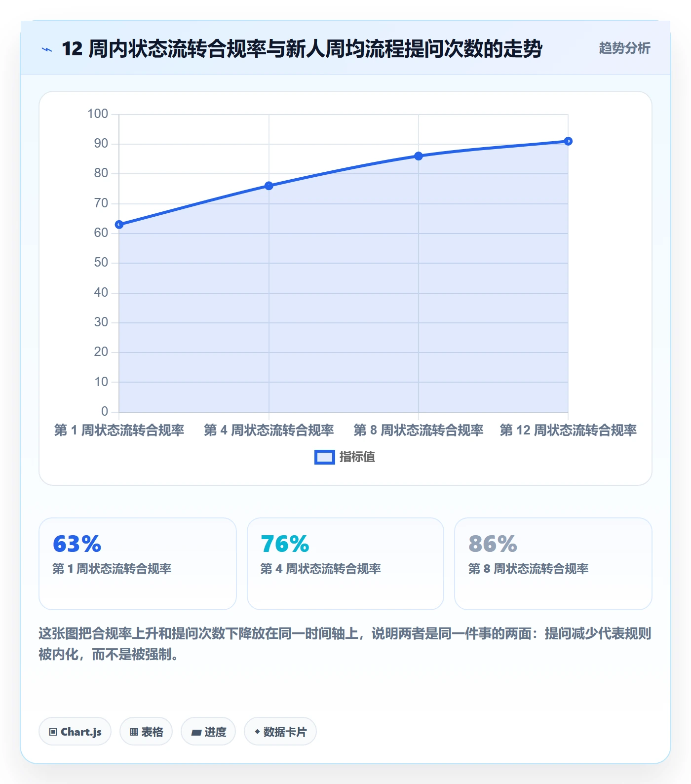Select the 第 8 周 data point on the line
The image size is (691, 784).
(x=419, y=156)
